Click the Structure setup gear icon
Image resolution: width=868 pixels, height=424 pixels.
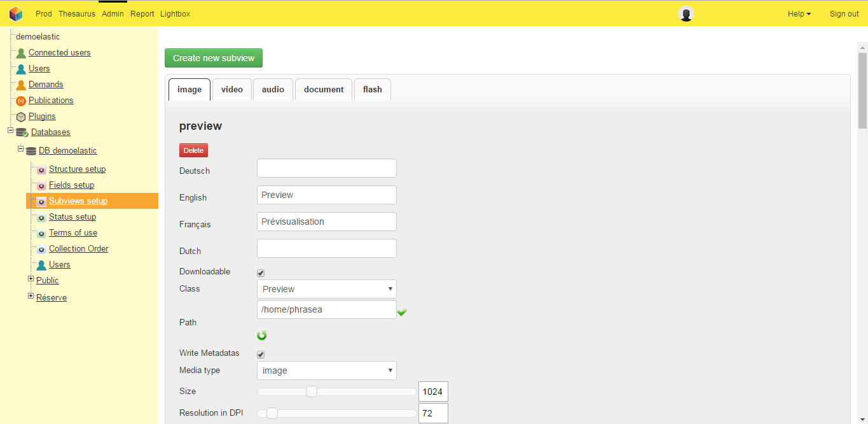coord(41,169)
